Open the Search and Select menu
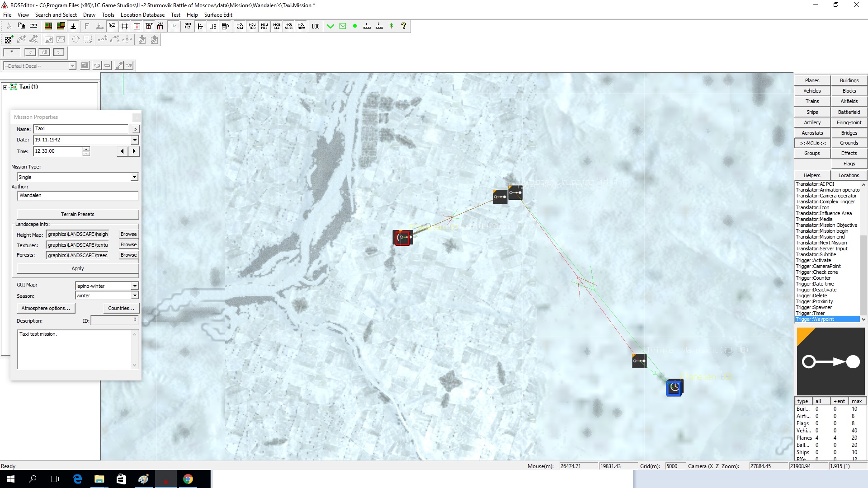Image resolution: width=868 pixels, height=488 pixels. pos(56,15)
